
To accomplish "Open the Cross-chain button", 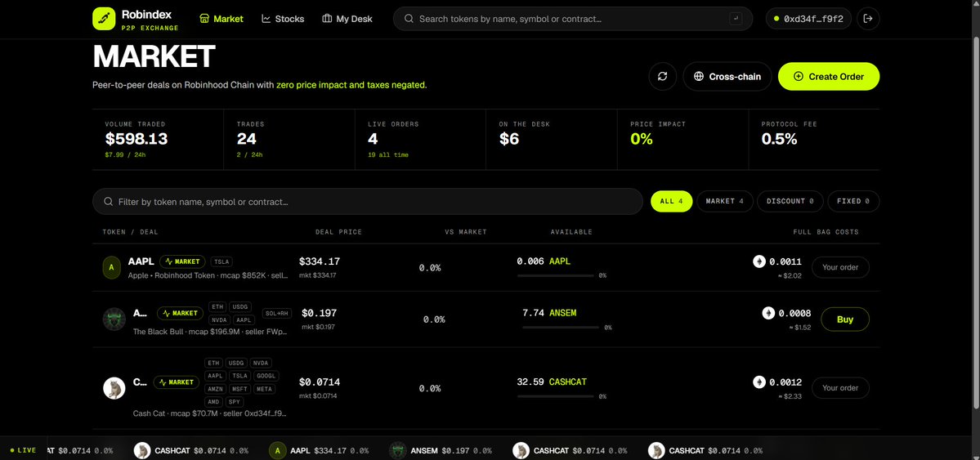I will [x=727, y=76].
